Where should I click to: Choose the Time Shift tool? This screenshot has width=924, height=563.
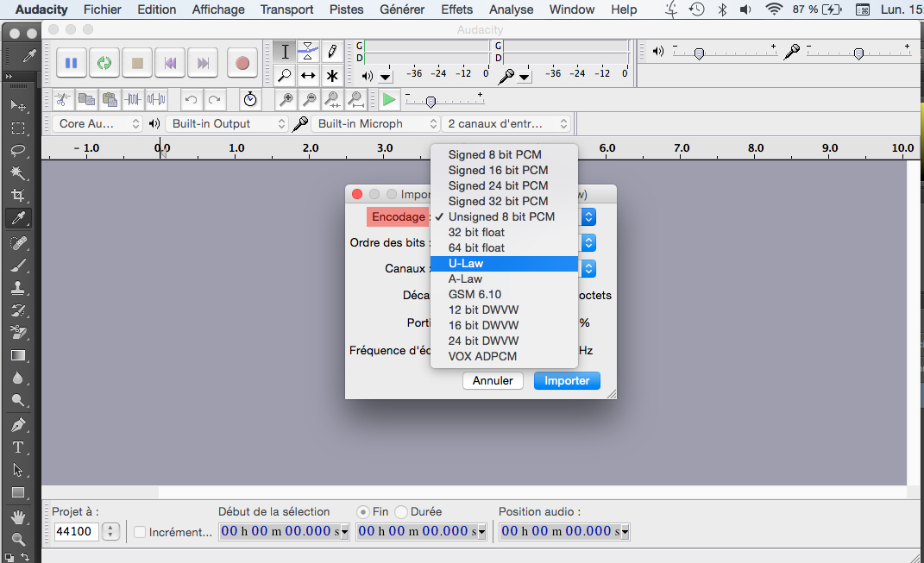[308, 76]
